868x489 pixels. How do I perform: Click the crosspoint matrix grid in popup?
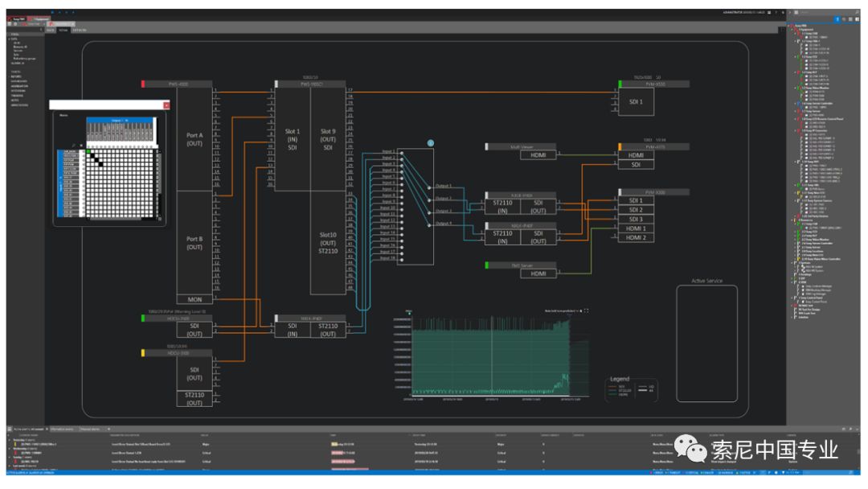tap(120, 183)
